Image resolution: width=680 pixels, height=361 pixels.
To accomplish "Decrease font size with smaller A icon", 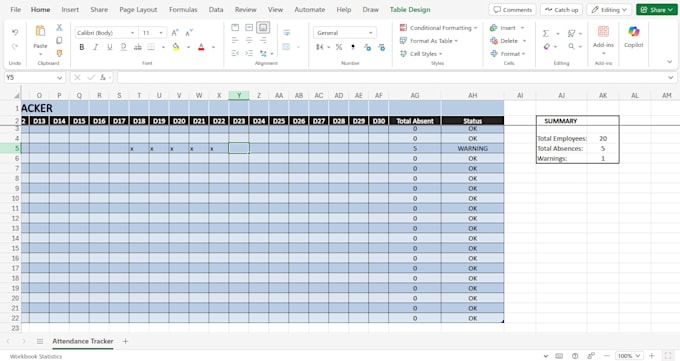I will pos(189,33).
